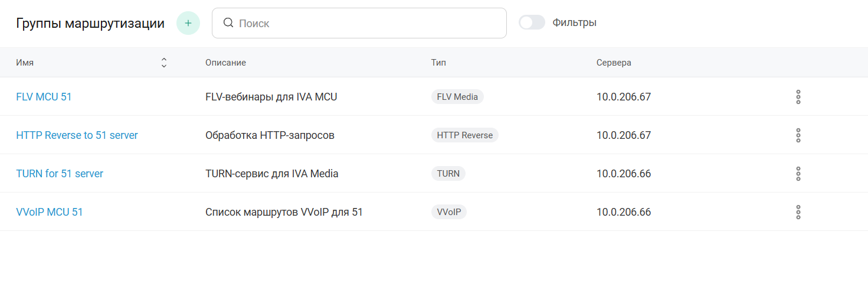Open the VVoIP MCU 51 routing group
The image size is (868, 286).
point(50,212)
